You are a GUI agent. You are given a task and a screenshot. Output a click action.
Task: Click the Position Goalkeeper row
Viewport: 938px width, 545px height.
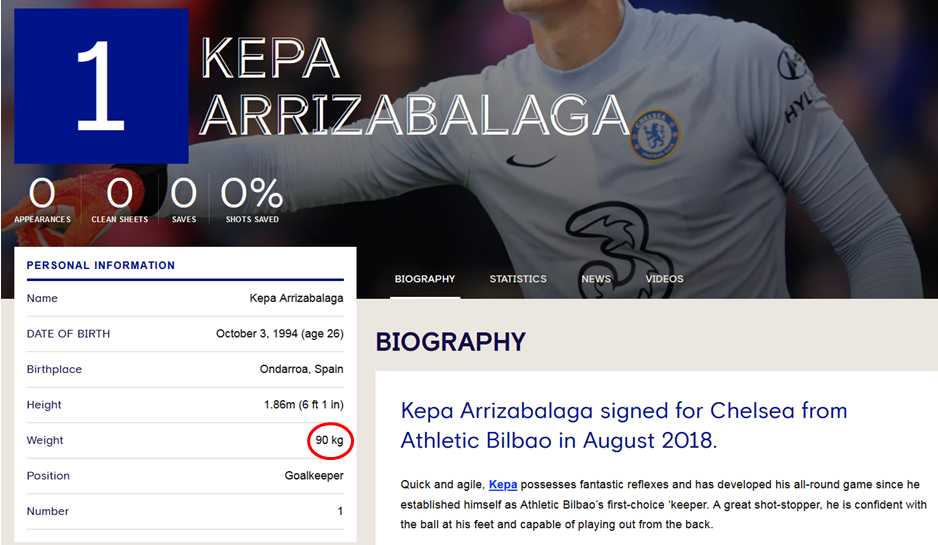(185, 476)
